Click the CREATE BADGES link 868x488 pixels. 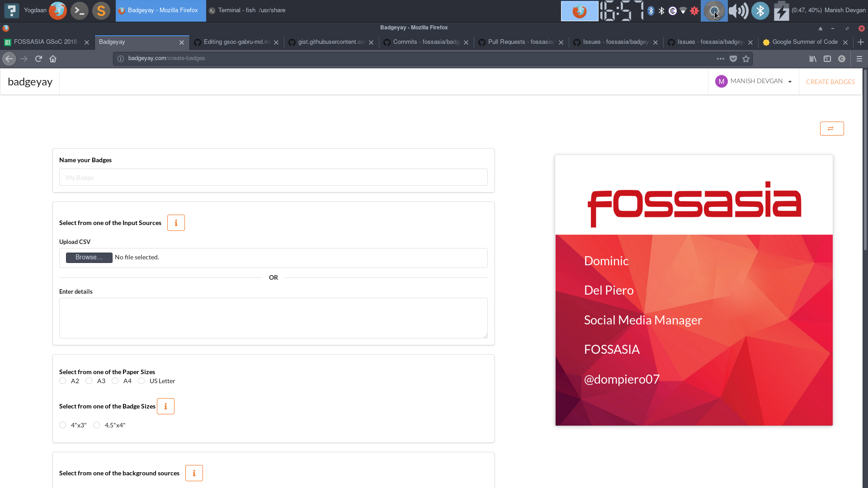tap(830, 82)
